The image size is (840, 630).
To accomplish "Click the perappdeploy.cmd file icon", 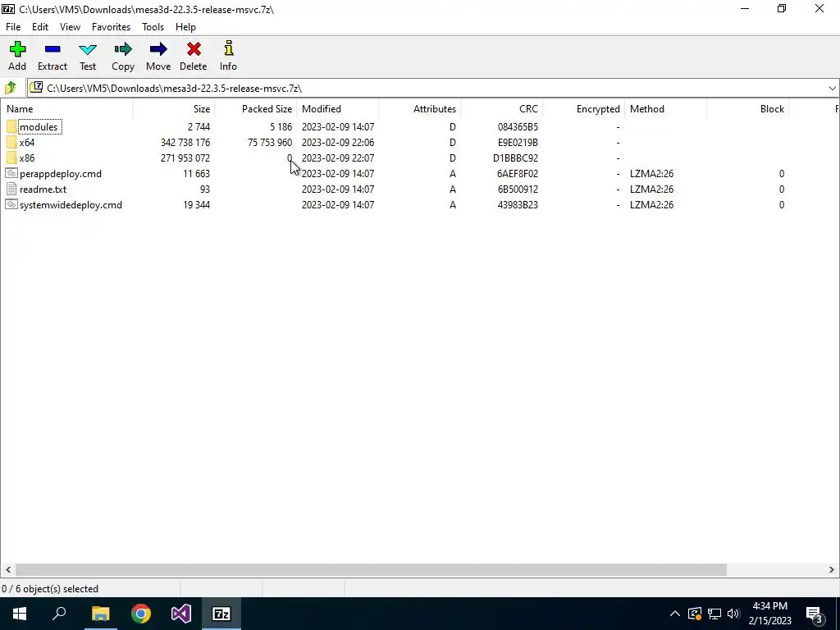I will [x=11, y=173].
